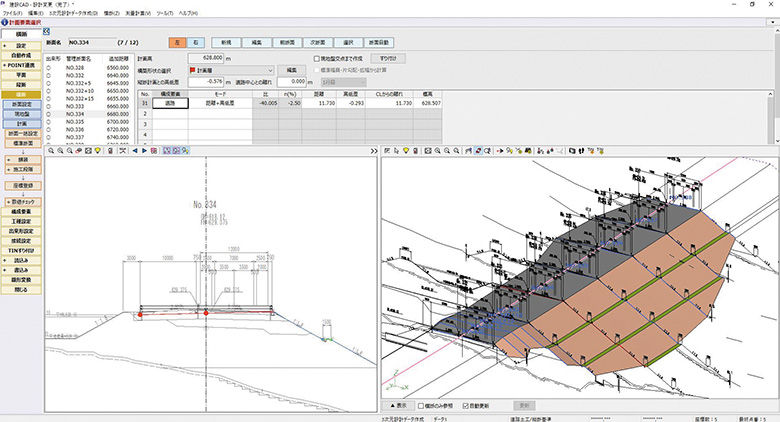Viewport: 780px width, 422px height.
Task: Expand the + 書込み sidebar group
Action: pos(21,270)
